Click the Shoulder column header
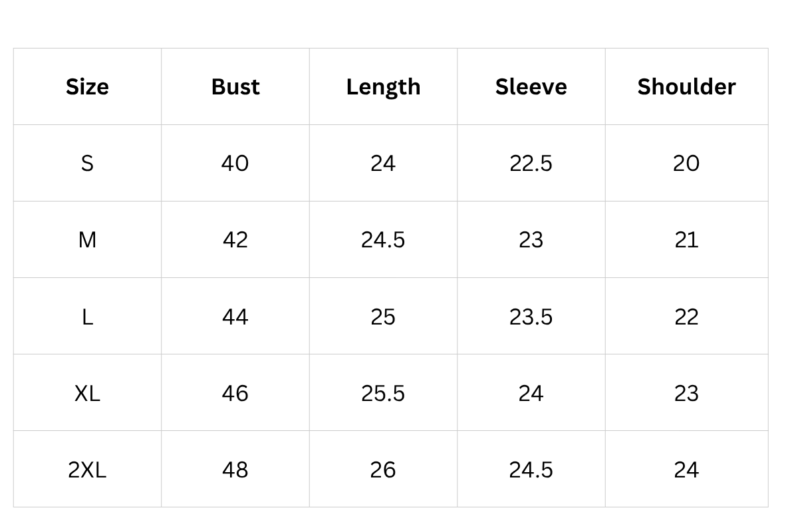 686,87
